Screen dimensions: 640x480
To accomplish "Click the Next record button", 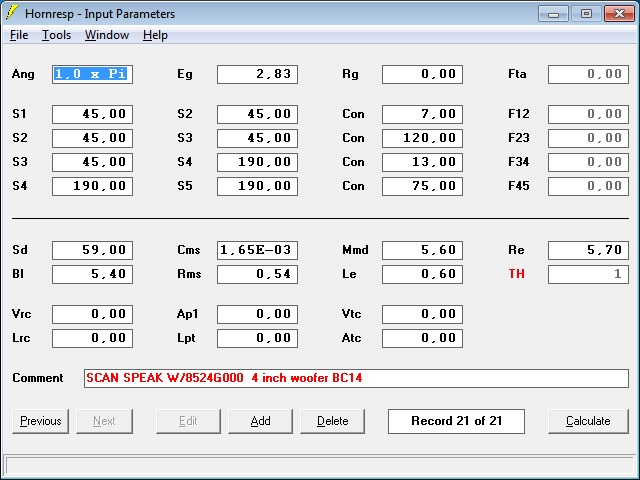I will [x=104, y=421].
